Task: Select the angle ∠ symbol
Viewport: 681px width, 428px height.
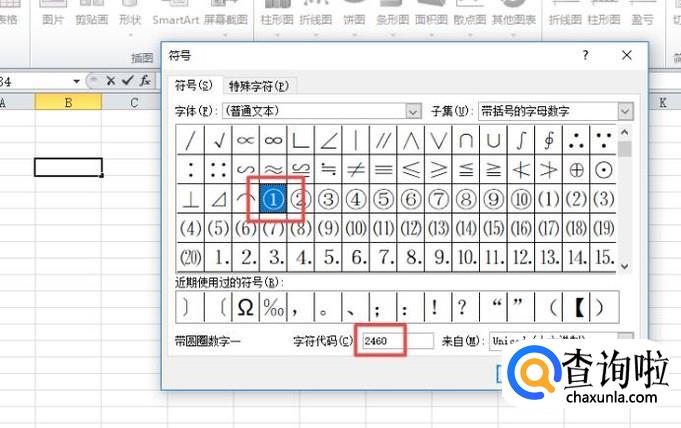Action: 328,140
